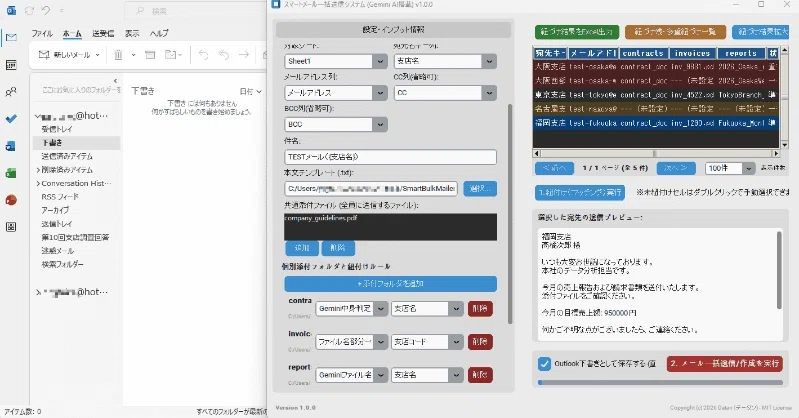This screenshot has width=799, height=418.
Task: Select the 福岡支店 row in results table
Action: click(x=655, y=123)
